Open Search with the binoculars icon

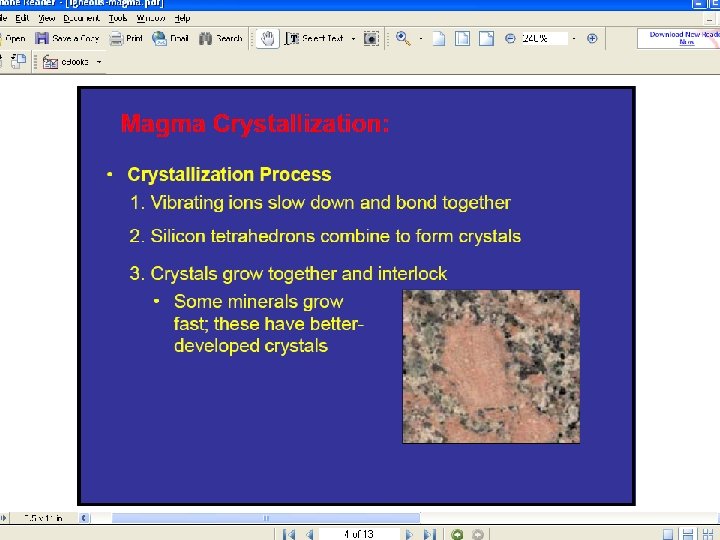point(205,39)
